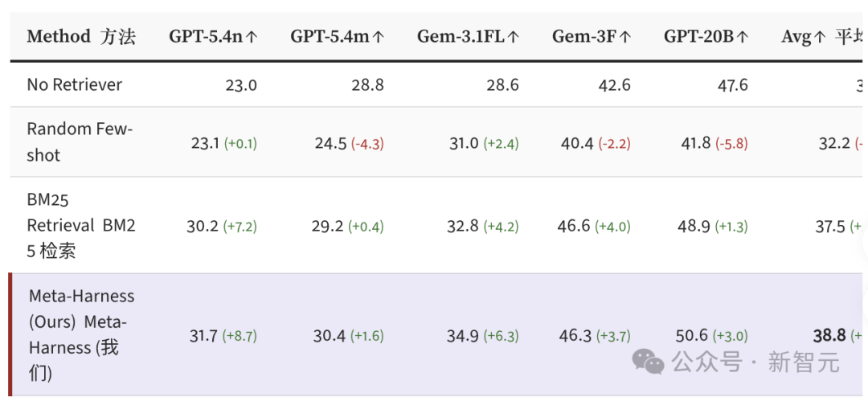
Task: Select the BM25 Retrieval row label
Action: pyautogui.click(x=81, y=225)
